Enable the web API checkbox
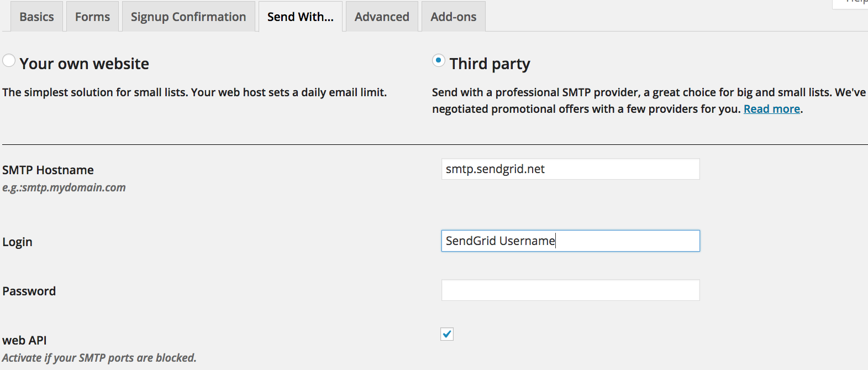 click(x=446, y=334)
